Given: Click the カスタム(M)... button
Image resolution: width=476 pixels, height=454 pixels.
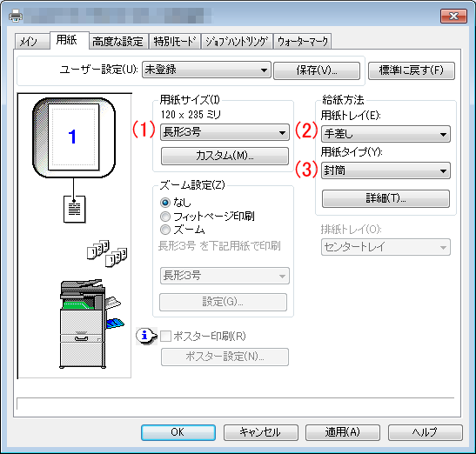Looking at the screenshot, I should [x=225, y=157].
